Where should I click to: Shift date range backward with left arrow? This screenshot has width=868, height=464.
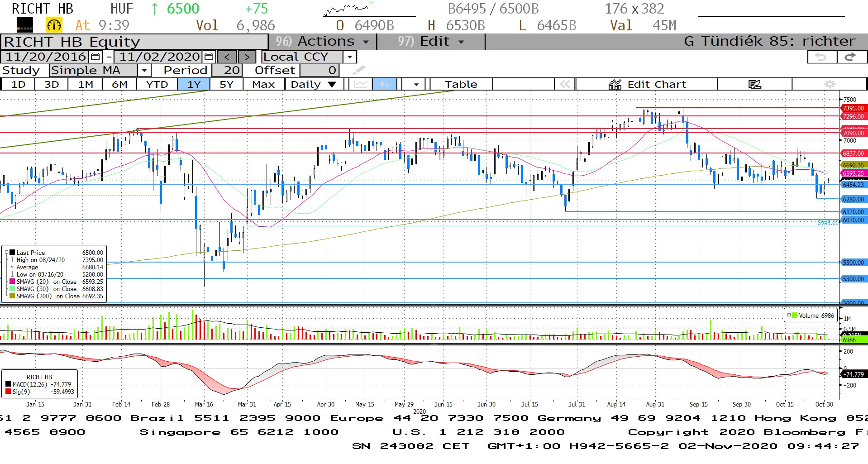[227, 57]
